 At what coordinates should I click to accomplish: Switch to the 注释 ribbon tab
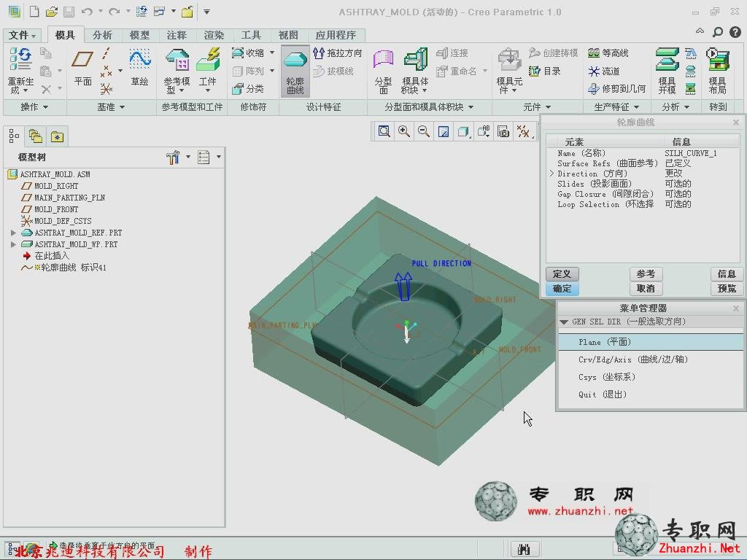[x=177, y=35]
